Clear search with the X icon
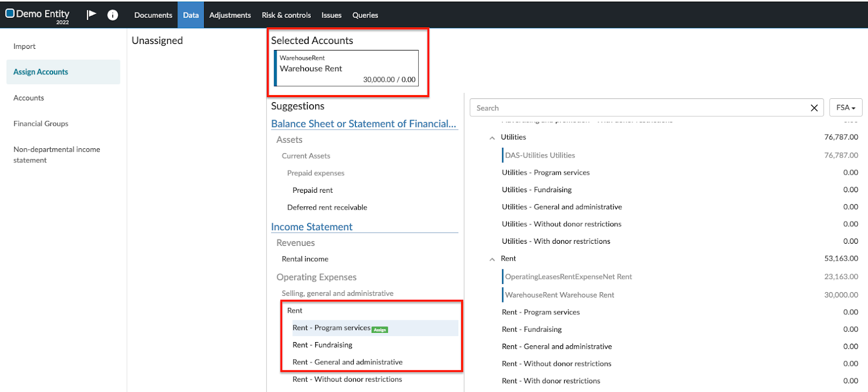The width and height of the screenshot is (868, 392). pyautogui.click(x=814, y=108)
